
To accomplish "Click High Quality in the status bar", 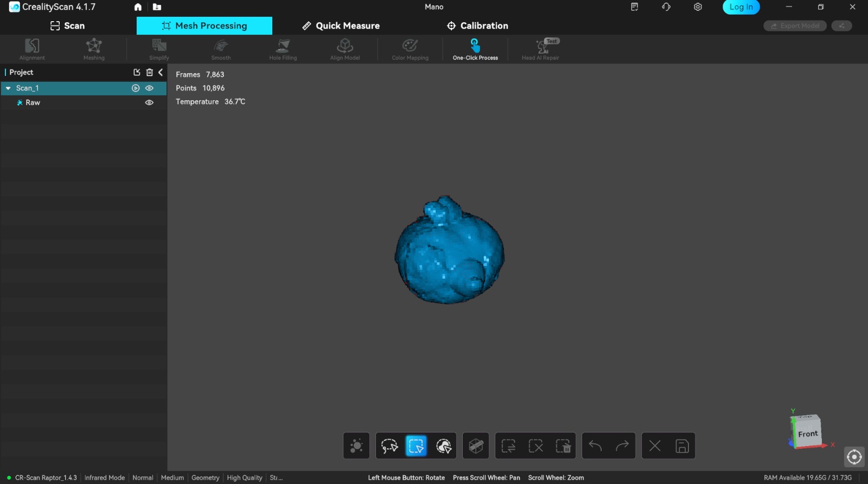I will click(245, 477).
